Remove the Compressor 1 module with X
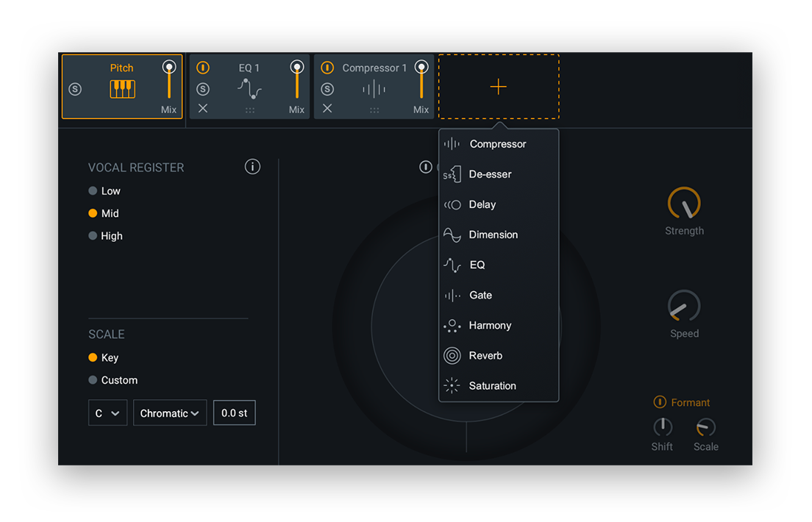The width and height of the screenshot is (812, 522). 327,108
